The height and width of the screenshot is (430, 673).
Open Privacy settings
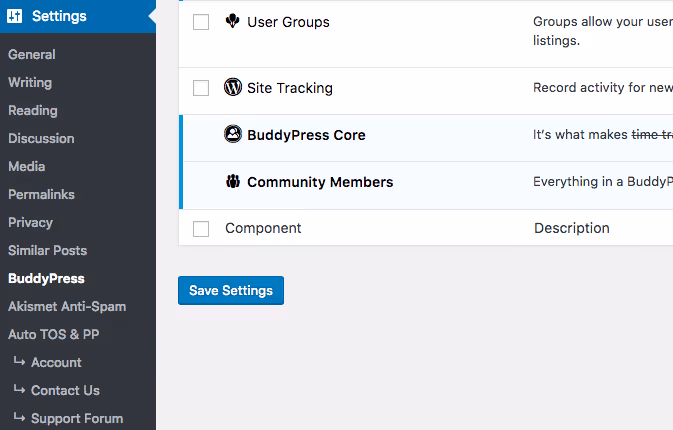pyautogui.click(x=30, y=222)
